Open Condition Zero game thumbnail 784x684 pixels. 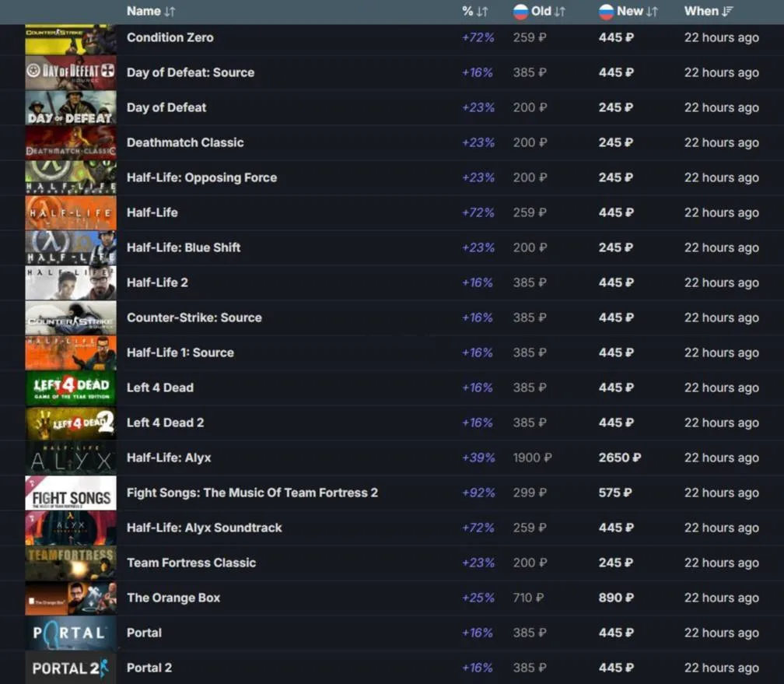[x=71, y=39]
